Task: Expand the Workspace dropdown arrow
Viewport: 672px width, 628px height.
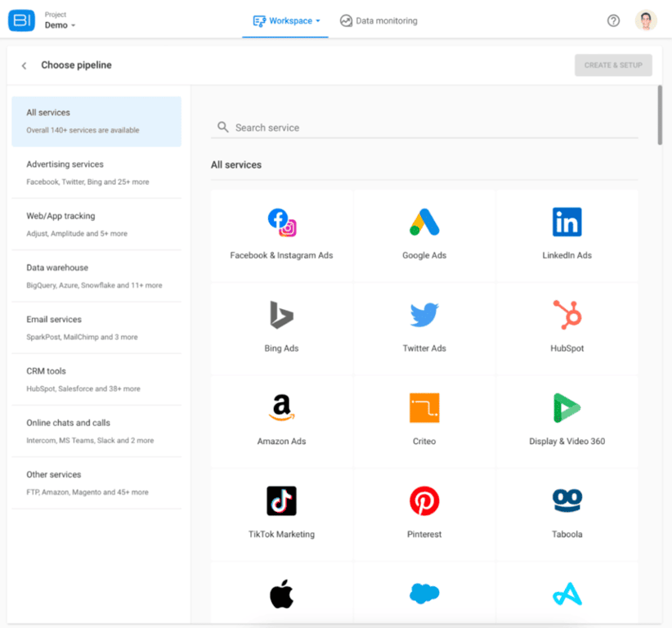Action: point(318,20)
